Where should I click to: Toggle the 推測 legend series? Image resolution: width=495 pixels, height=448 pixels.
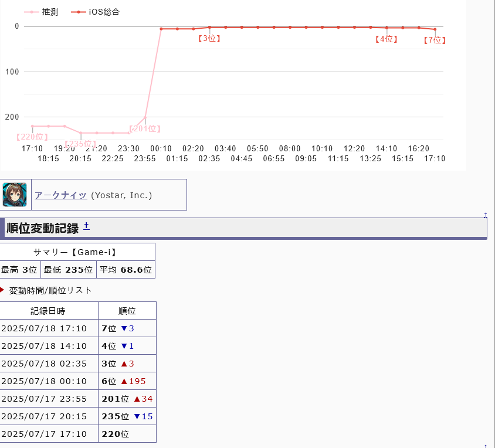tap(41, 12)
